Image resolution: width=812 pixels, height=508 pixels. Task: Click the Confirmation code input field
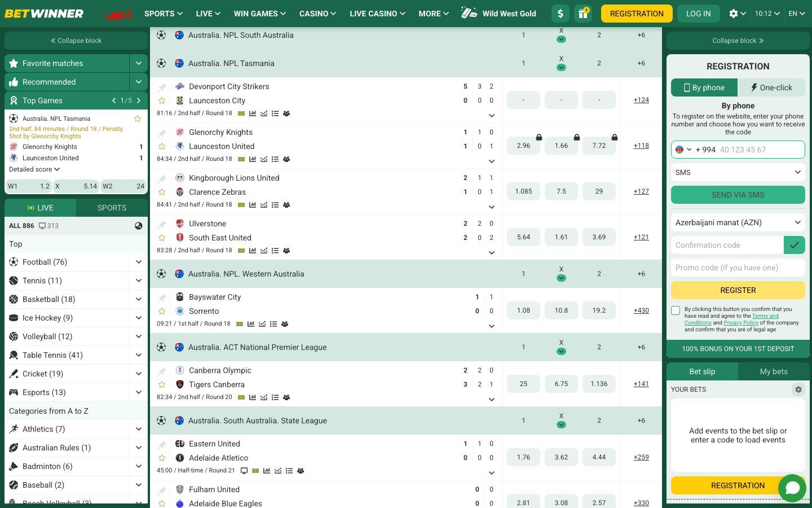tap(727, 245)
